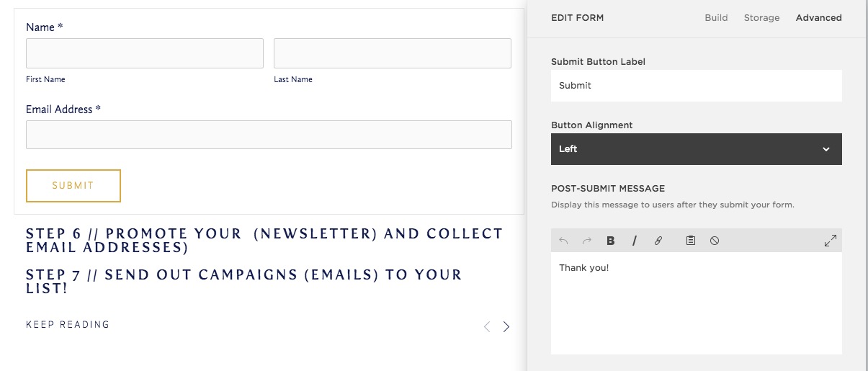Switch to the Build tab
This screenshot has width=868, height=371.
coord(716,17)
